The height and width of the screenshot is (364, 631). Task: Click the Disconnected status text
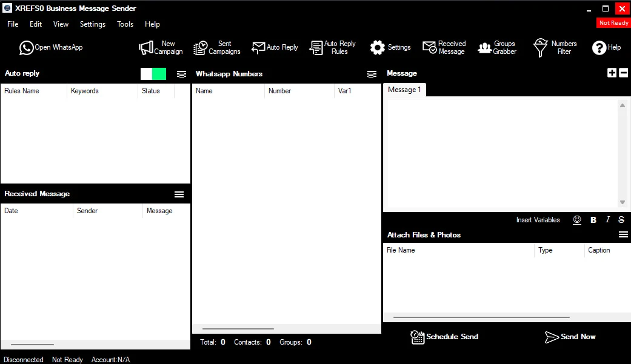tap(24, 360)
